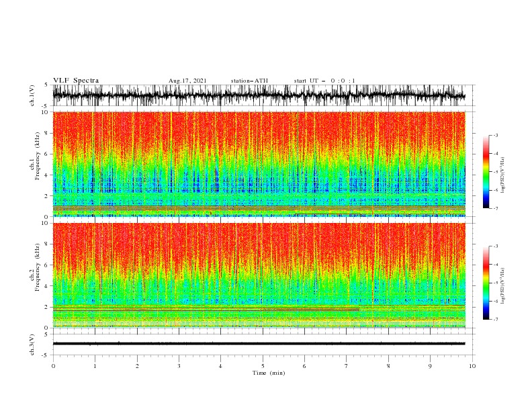Click the "6" tick on the time axis

click(304, 366)
